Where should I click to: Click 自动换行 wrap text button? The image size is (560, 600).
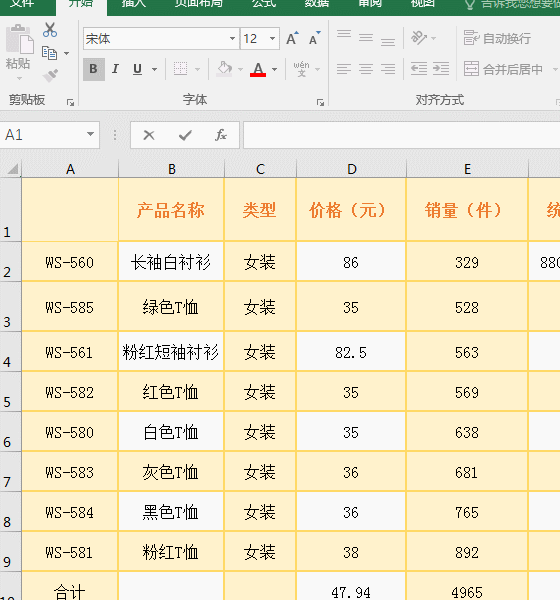(497, 38)
